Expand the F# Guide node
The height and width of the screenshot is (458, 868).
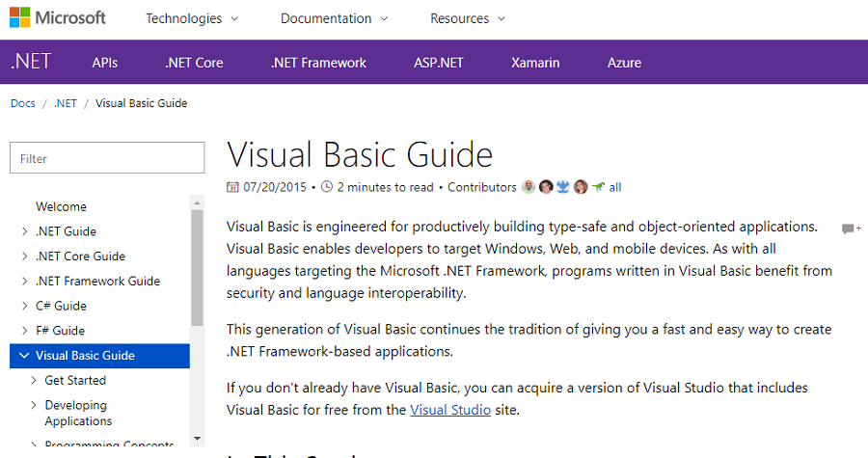[24, 331]
